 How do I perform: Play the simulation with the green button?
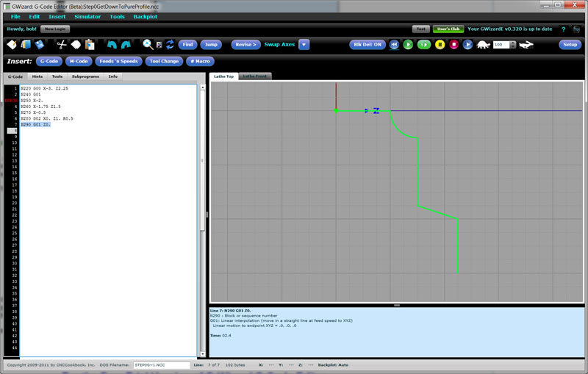point(408,45)
